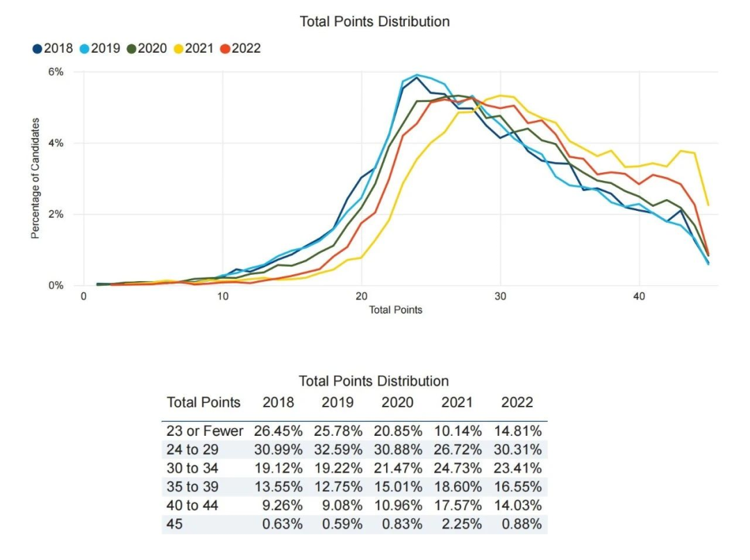Click the Total Points x-axis label

(x=396, y=309)
